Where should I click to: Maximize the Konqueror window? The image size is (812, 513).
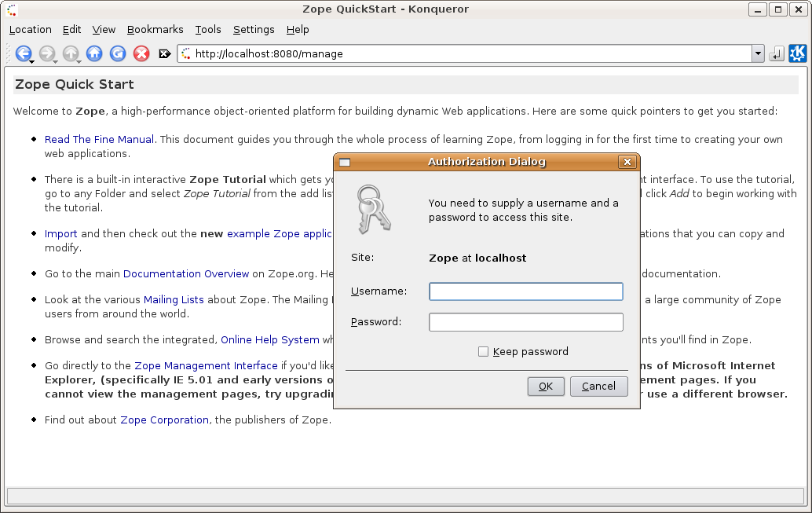[777, 9]
